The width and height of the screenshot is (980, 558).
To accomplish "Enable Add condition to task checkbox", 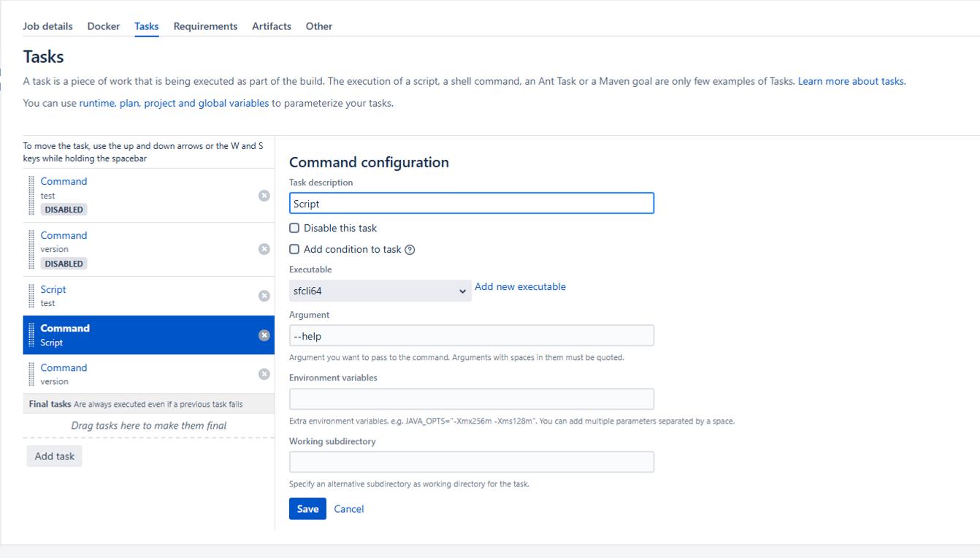I will point(294,249).
